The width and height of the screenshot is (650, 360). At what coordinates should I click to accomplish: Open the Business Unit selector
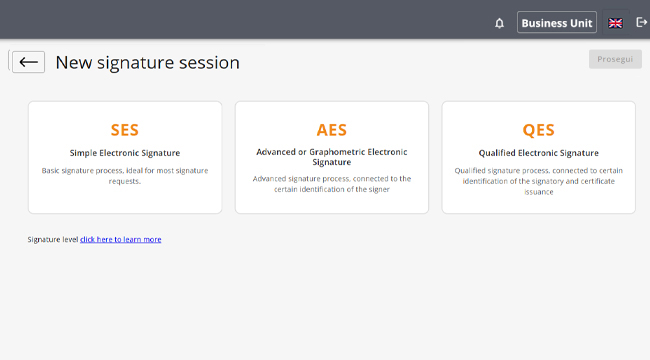[557, 22]
